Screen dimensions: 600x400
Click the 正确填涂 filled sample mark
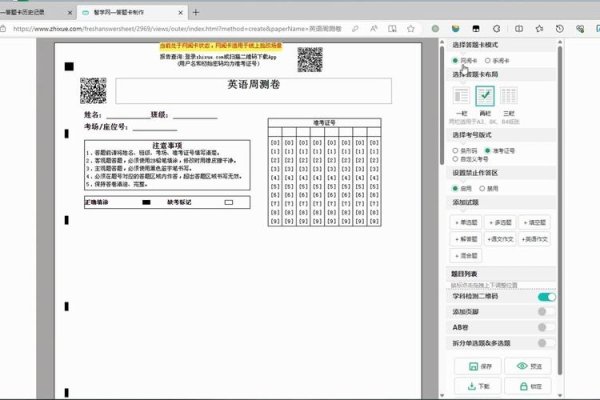pyautogui.click(x=146, y=202)
